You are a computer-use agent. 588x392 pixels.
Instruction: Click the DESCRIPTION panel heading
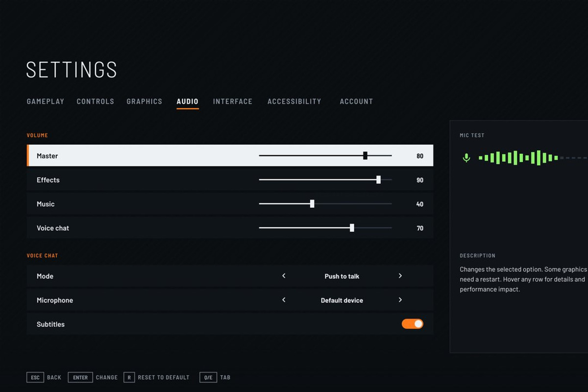point(478,256)
